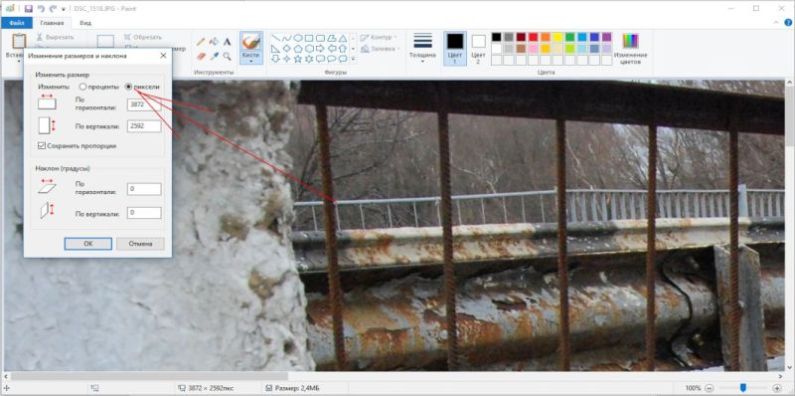Click the horizontal resize field showing 3872
Image resolution: width=795 pixels, height=396 pixels.
point(144,104)
